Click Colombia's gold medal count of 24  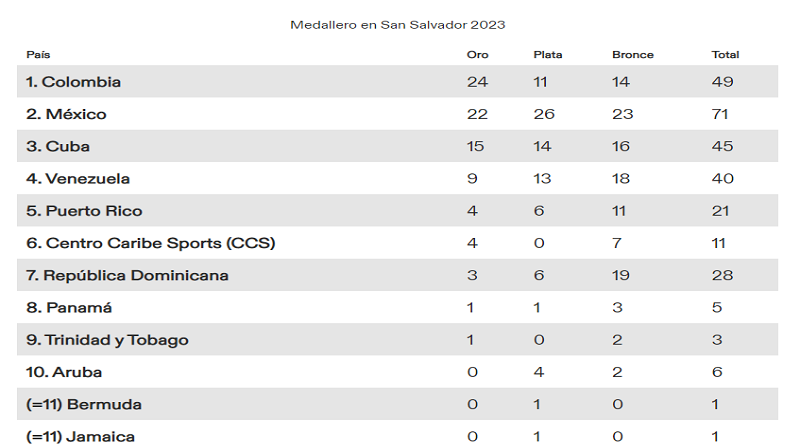tap(477, 82)
